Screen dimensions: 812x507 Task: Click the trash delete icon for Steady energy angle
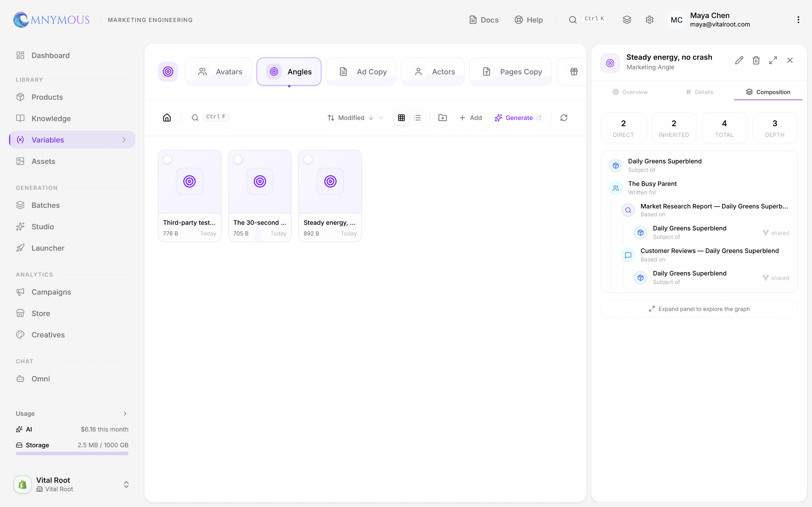click(756, 60)
